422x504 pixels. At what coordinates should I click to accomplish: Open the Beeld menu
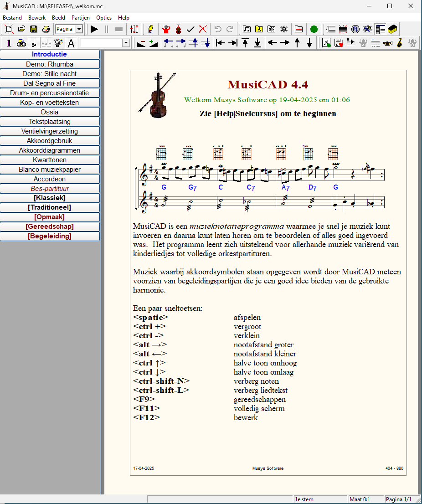58,18
